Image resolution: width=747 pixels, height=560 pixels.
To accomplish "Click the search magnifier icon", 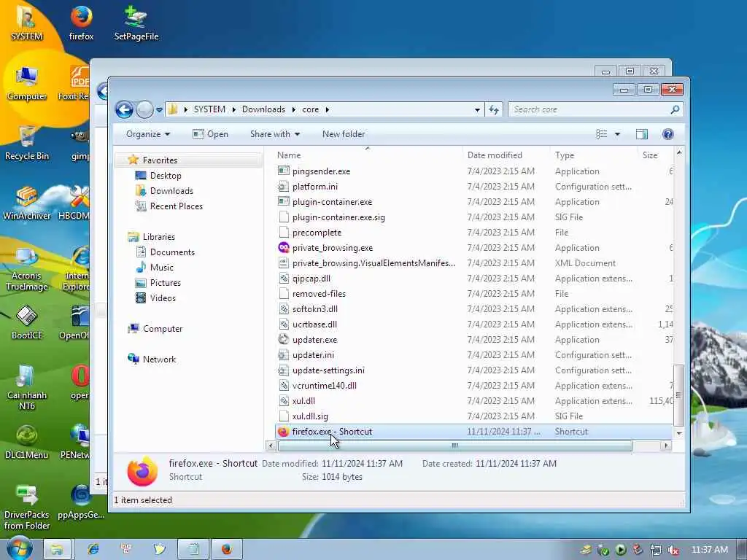I will tap(675, 109).
